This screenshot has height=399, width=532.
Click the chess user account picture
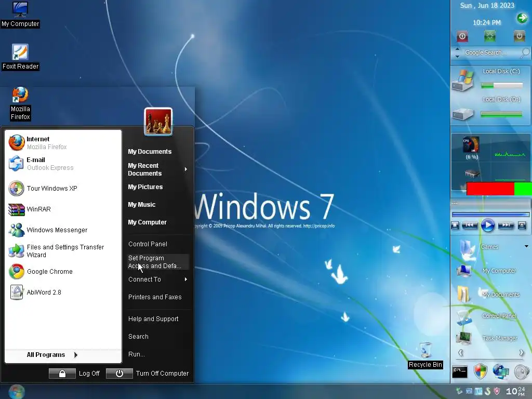click(x=158, y=122)
